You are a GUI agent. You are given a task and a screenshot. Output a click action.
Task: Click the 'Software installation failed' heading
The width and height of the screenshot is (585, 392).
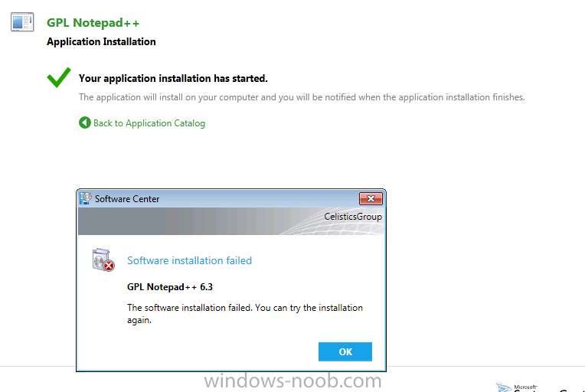(190, 260)
